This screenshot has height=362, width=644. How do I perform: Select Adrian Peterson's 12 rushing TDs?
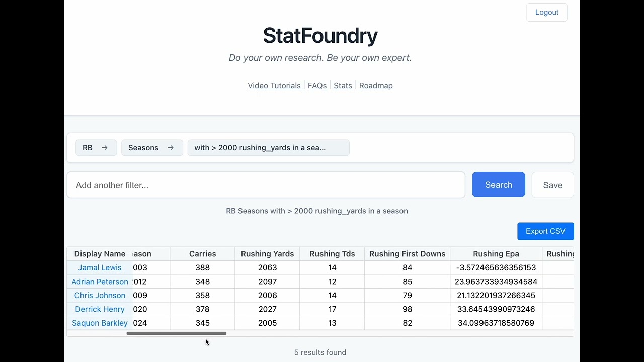[332, 282]
